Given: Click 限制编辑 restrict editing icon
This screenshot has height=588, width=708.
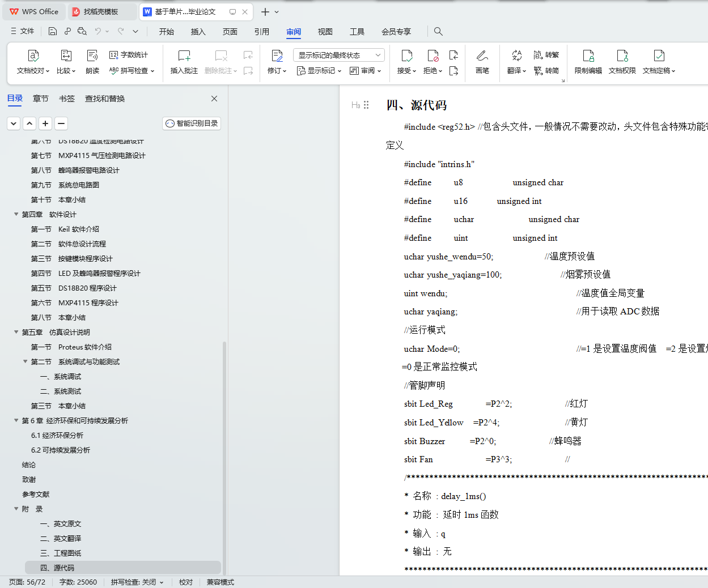Looking at the screenshot, I should [x=588, y=56].
